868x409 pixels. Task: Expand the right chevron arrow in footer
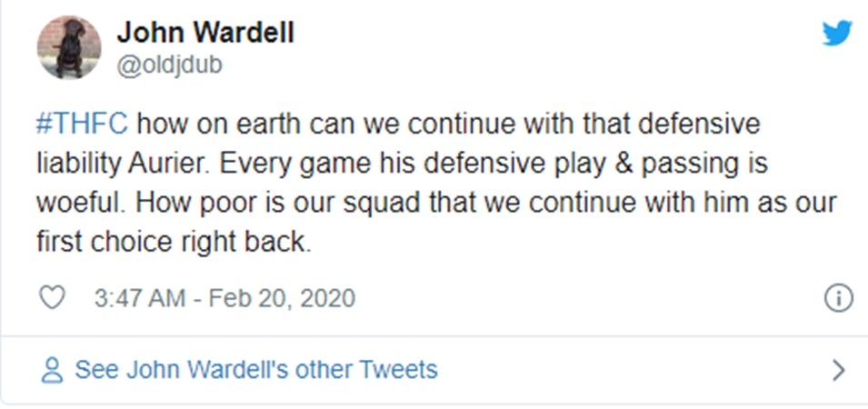pos(838,370)
